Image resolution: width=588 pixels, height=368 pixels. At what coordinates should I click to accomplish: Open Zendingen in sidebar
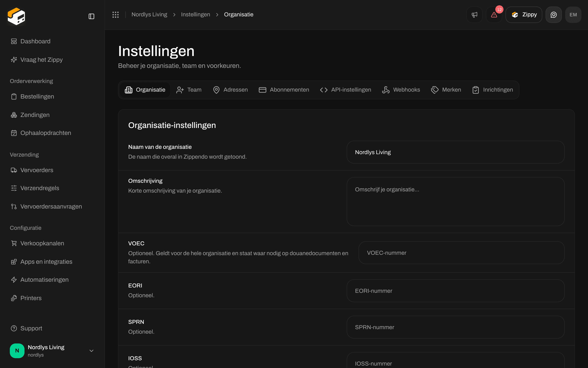[52, 115]
